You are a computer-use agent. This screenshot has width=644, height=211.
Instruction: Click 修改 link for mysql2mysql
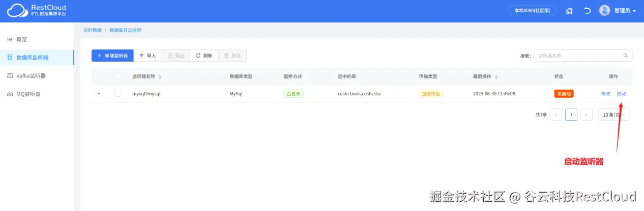coord(605,94)
